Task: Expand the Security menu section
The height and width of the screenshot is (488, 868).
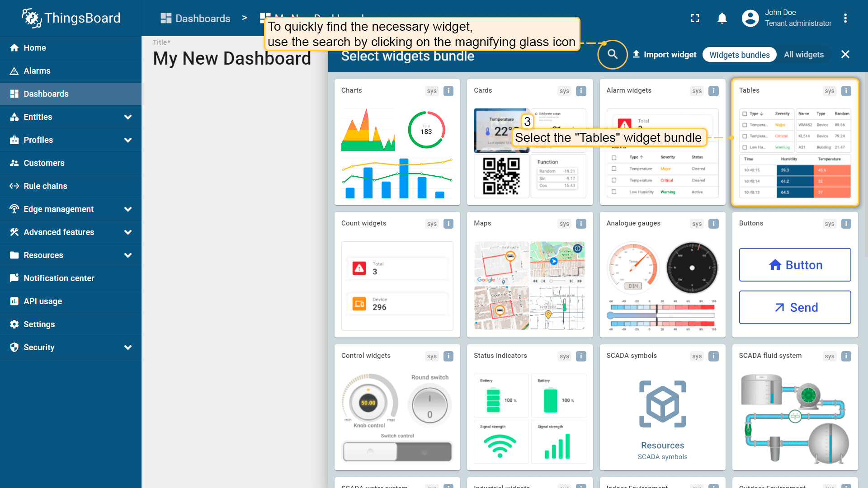Action: point(128,347)
